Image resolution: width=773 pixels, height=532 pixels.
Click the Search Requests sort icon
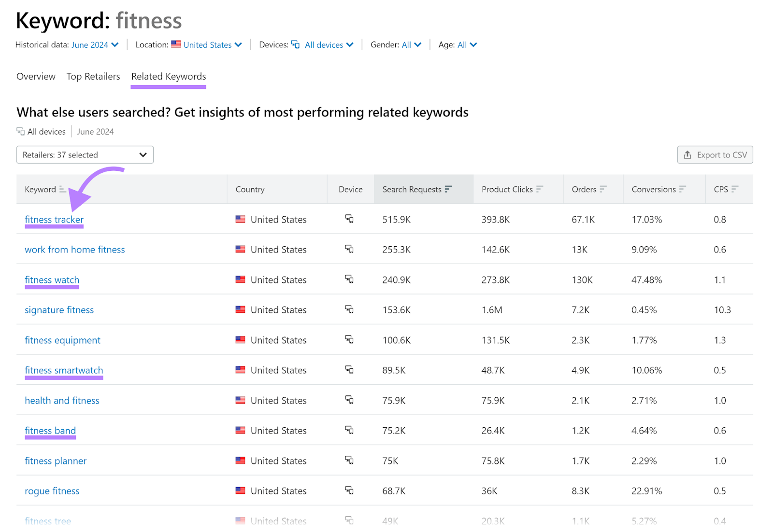click(x=449, y=189)
